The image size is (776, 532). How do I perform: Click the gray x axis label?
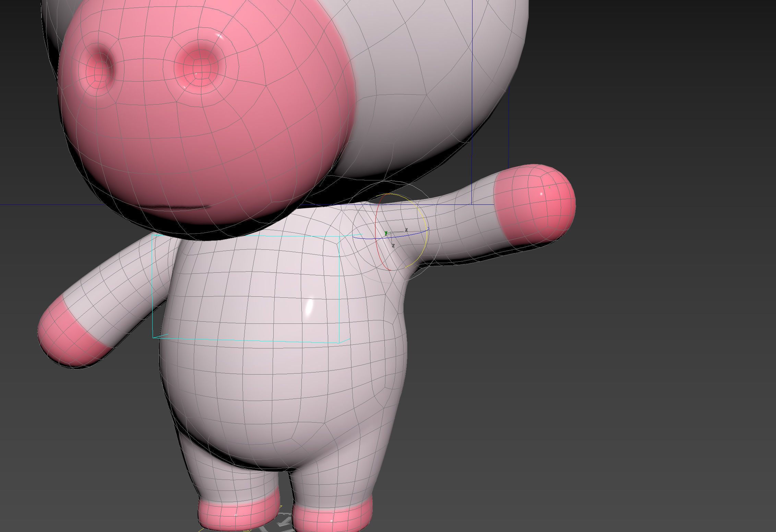tap(406, 230)
